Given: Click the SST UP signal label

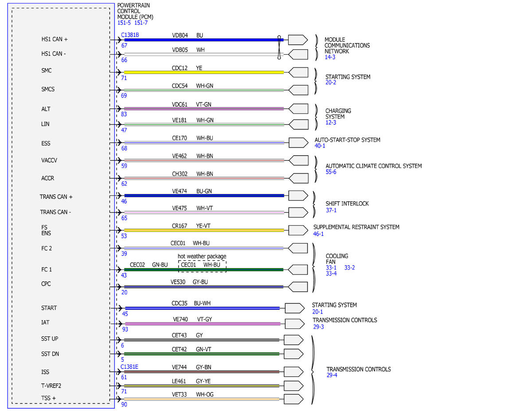Looking at the screenshot, I should (x=49, y=339).
